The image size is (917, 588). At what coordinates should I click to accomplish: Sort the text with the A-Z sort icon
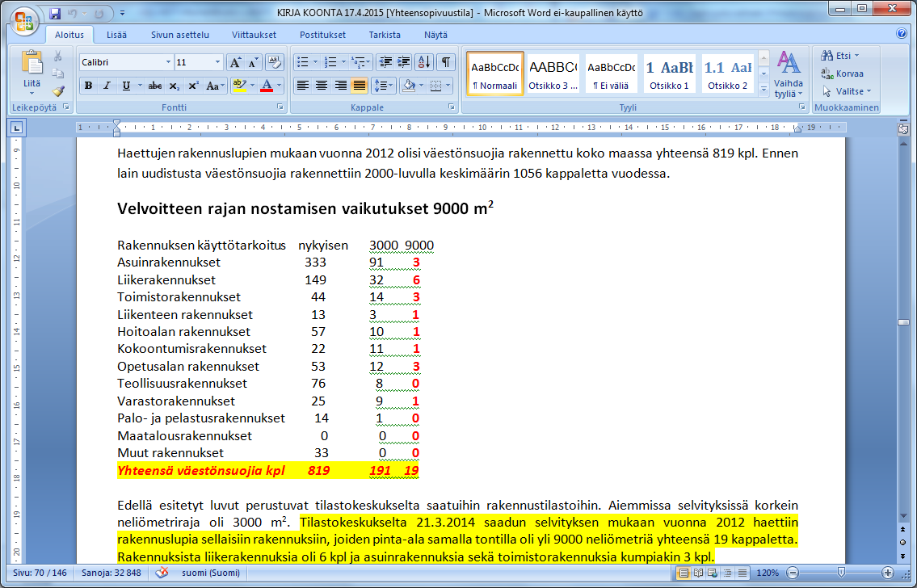[424, 62]
